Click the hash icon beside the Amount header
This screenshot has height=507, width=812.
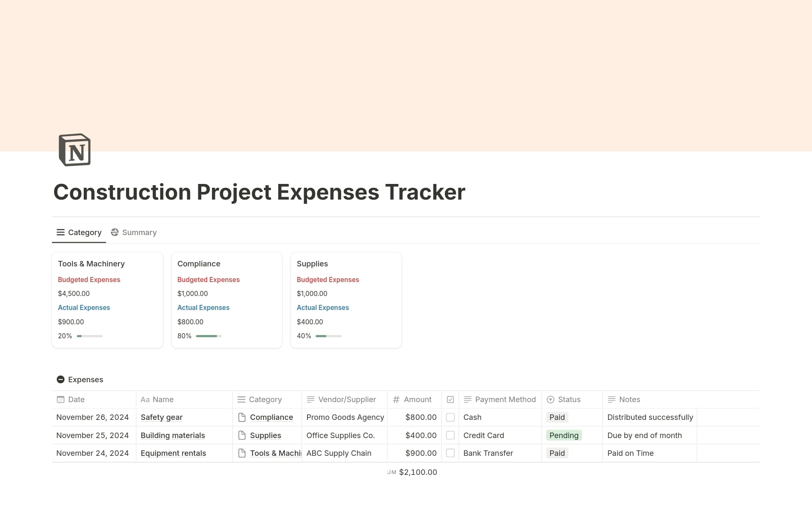(396, 399)
